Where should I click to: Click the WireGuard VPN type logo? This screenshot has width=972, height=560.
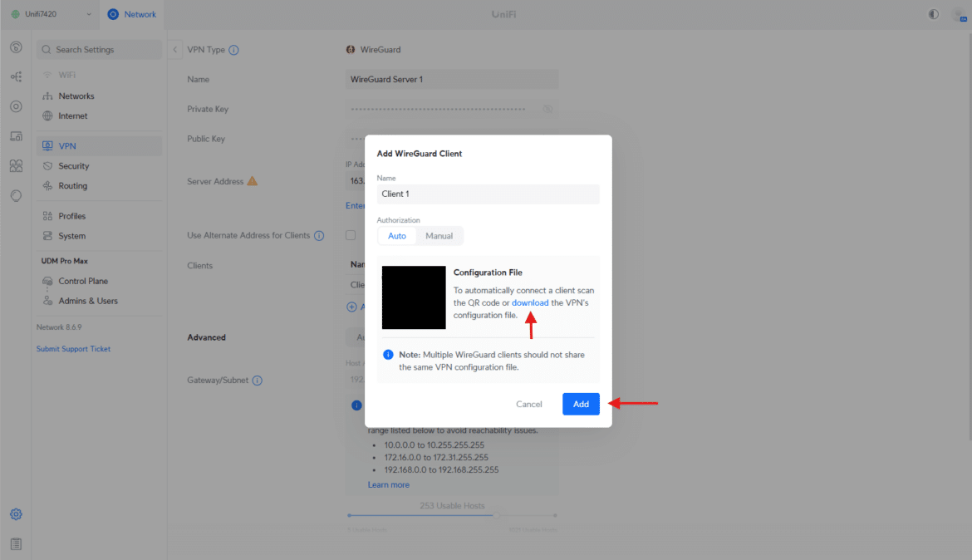click(x=351, y=50)
